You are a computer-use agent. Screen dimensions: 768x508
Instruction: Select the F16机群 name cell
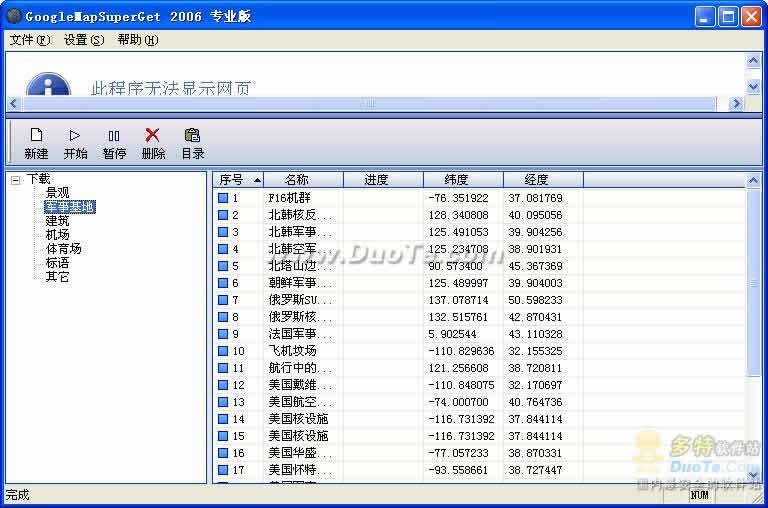point(289,198)
